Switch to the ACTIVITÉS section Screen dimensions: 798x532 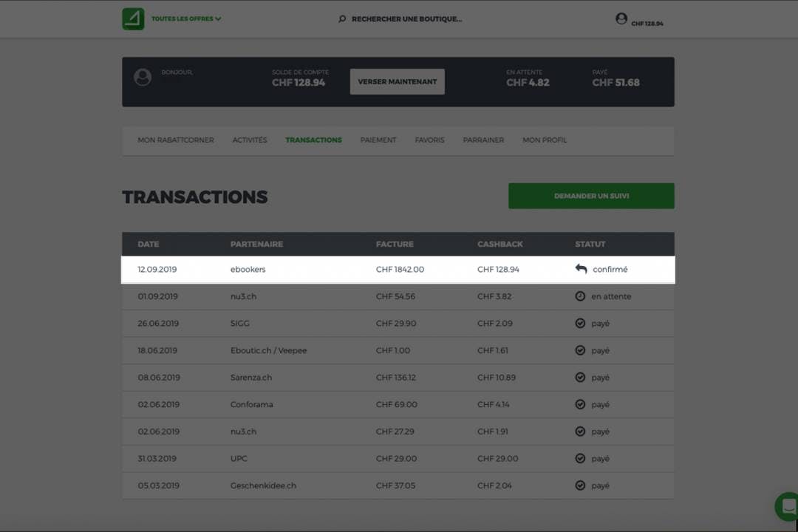click(250, 140)
